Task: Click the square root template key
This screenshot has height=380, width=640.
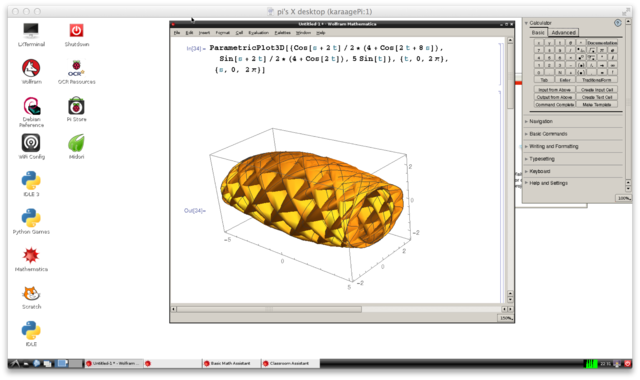Action: [591, 50]
